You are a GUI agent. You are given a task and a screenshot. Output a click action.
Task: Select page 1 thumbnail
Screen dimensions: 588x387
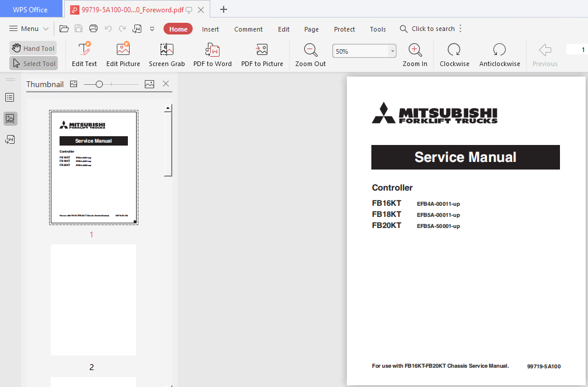point(94,167)
